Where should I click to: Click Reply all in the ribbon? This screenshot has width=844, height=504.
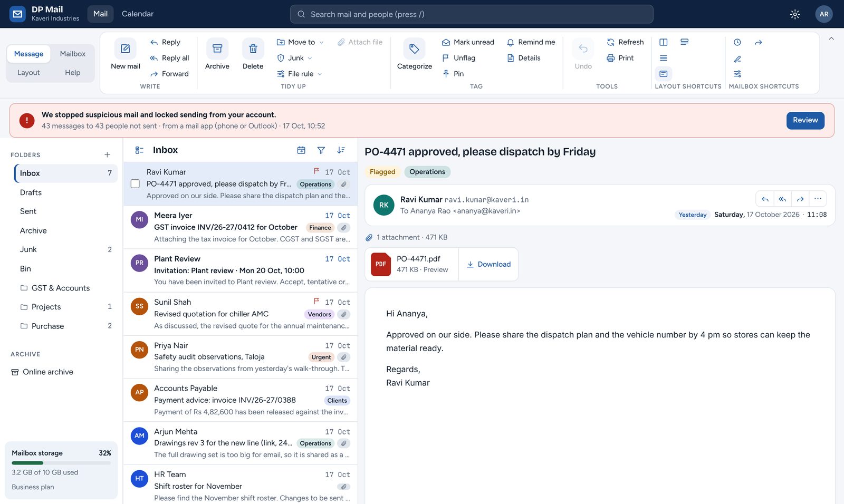coord(169,58)
